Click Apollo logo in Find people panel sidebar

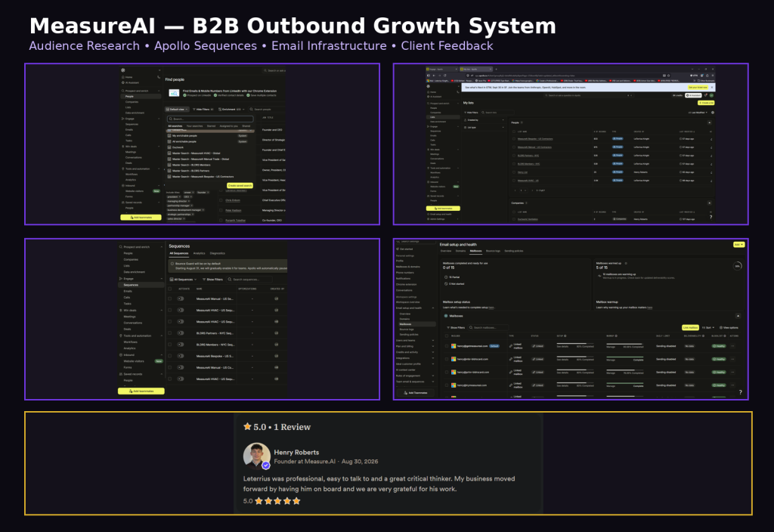click(x=123, y=70)
